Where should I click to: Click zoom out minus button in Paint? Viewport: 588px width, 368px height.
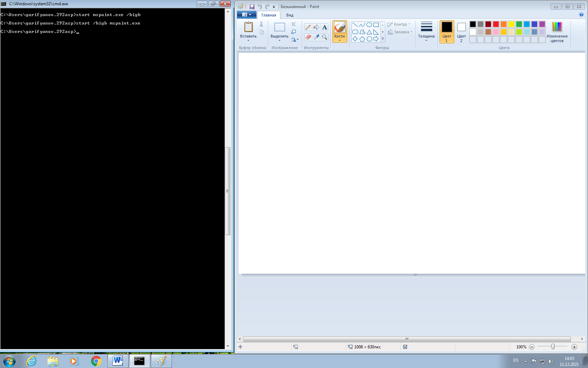(532, 347)
